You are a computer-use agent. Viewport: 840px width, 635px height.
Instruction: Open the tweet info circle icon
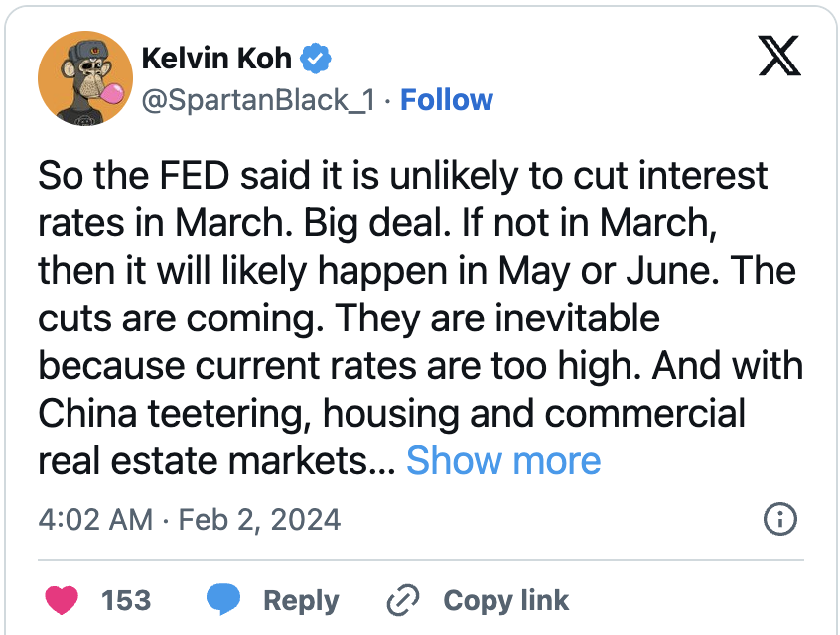pyautogui.click(x=779, y=519)
